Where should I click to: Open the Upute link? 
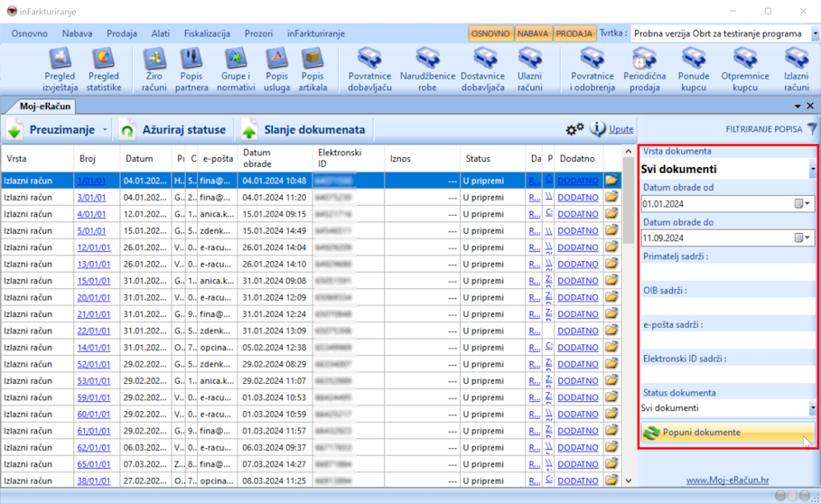(621, 129)
